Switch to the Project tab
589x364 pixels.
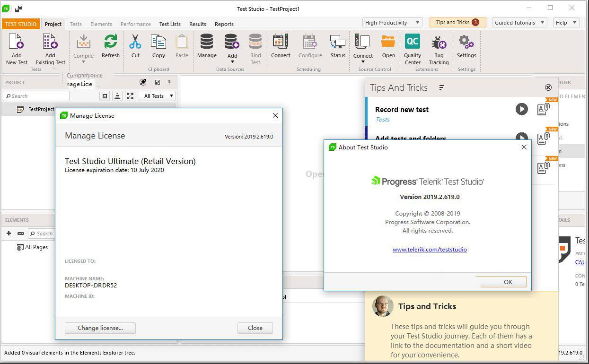(53, 24)
